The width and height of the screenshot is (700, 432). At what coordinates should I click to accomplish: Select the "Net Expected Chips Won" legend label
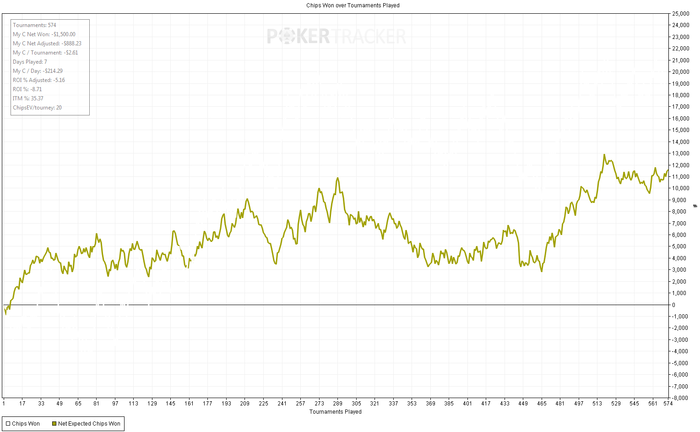pos(89,424)
